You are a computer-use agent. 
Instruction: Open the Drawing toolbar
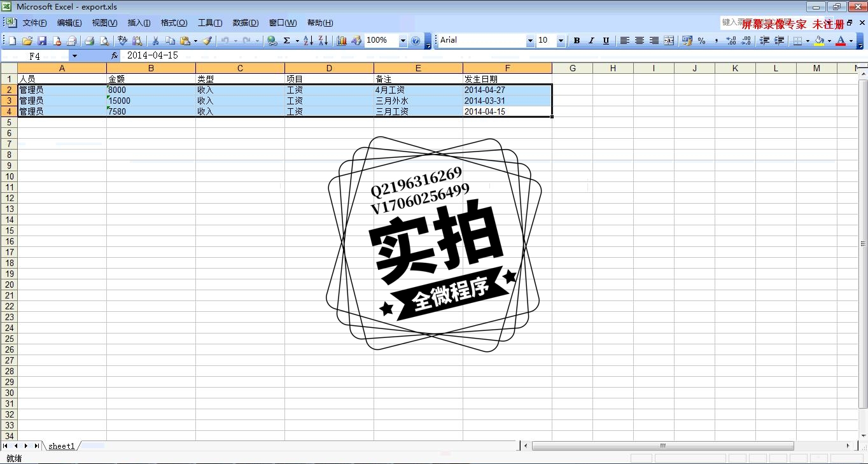coord(356,41)
